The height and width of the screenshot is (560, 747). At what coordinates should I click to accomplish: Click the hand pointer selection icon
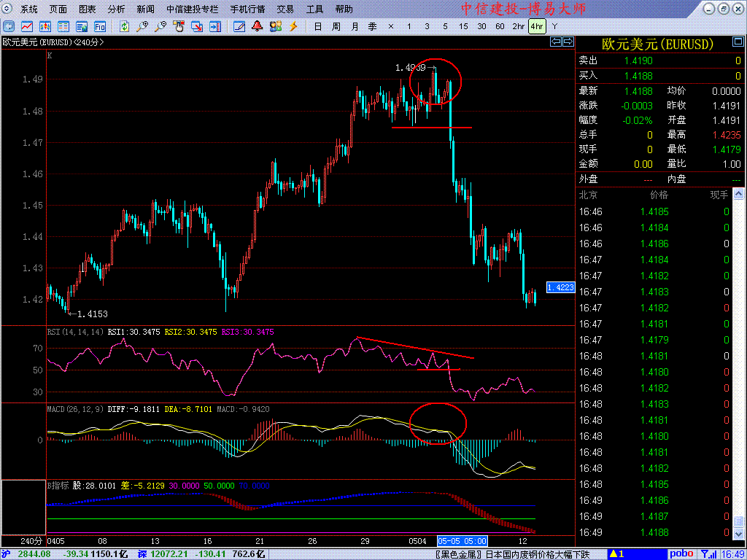pos(179,26)
